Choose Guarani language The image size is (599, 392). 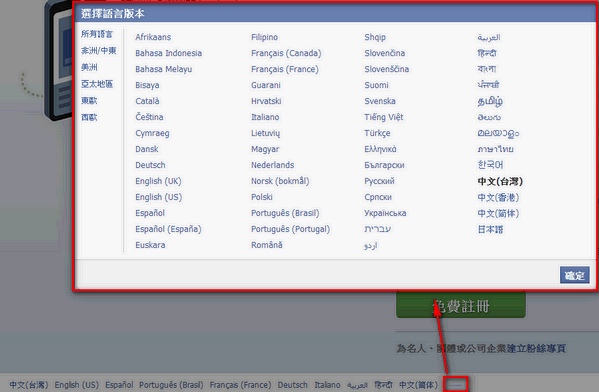[266, 85]
